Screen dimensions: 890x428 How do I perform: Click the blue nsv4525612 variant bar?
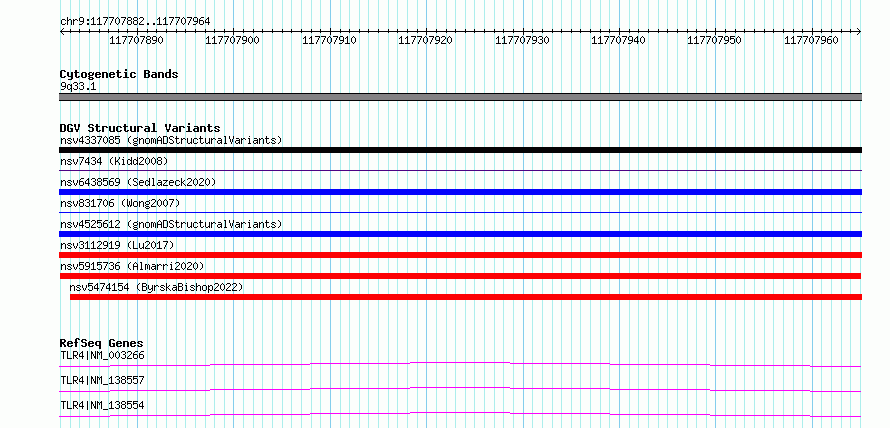pos(460,234)
